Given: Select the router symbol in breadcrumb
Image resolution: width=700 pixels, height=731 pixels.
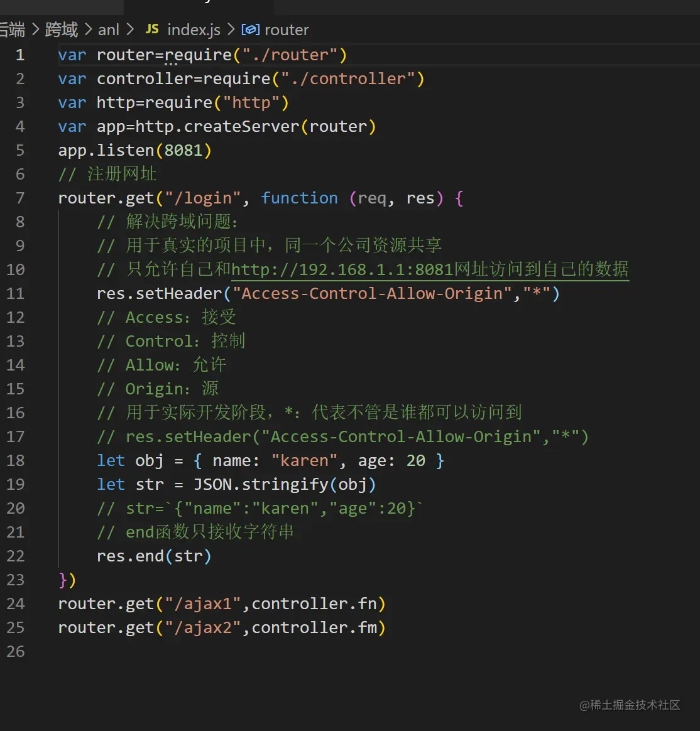Looking at the screenshot, I should (287, 30).
